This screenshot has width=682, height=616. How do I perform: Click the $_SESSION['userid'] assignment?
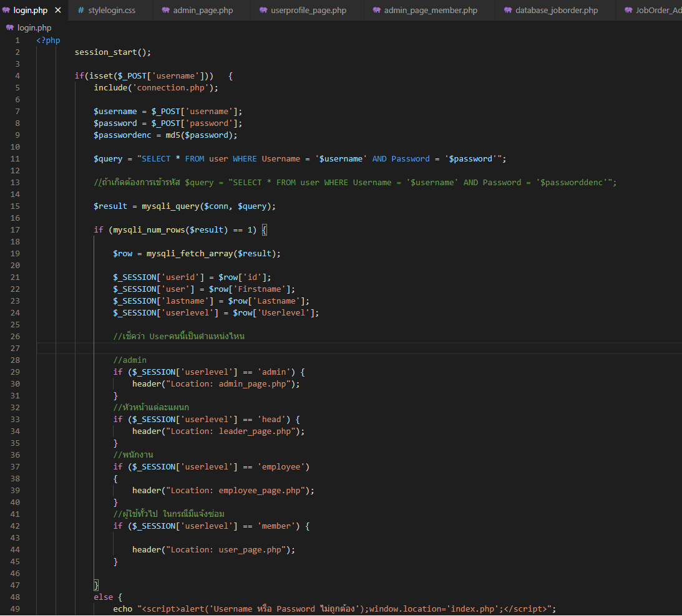tap(192, 277)
